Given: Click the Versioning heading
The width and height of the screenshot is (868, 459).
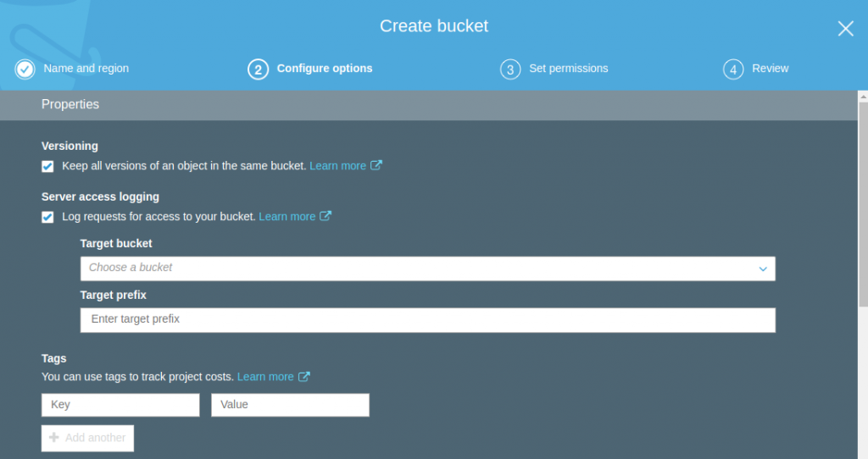Looking at the screenshot, I should tap(70, 146).
